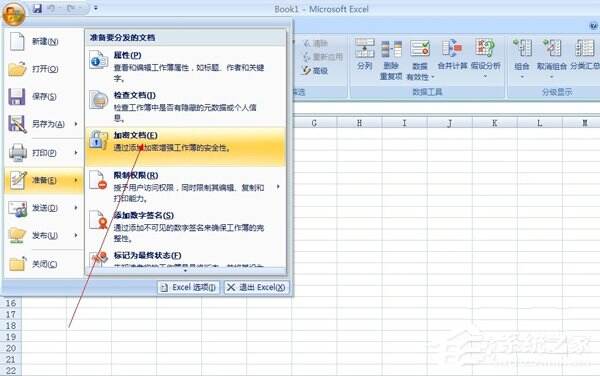Click the 标记为最终状态(F) icon

98,259
